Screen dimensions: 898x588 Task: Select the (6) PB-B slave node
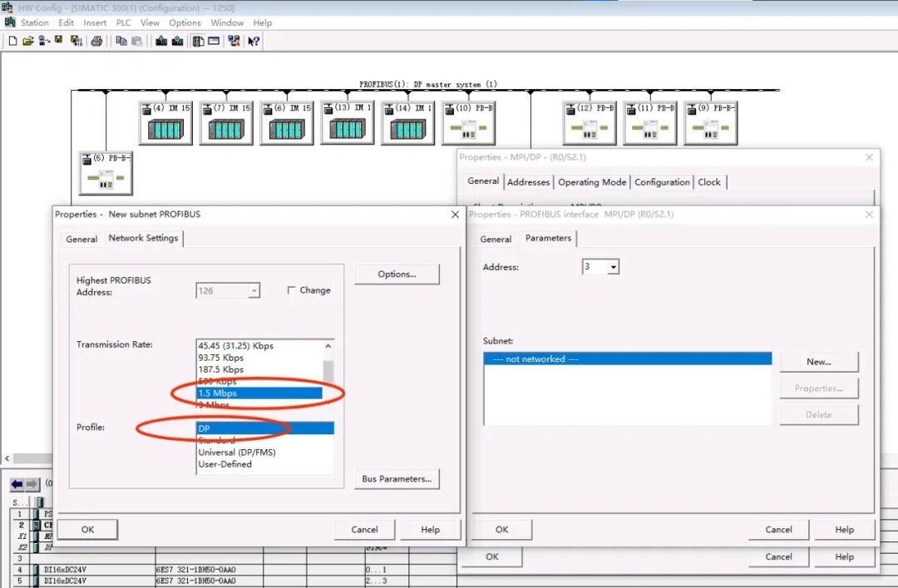[x=106, y=172]
